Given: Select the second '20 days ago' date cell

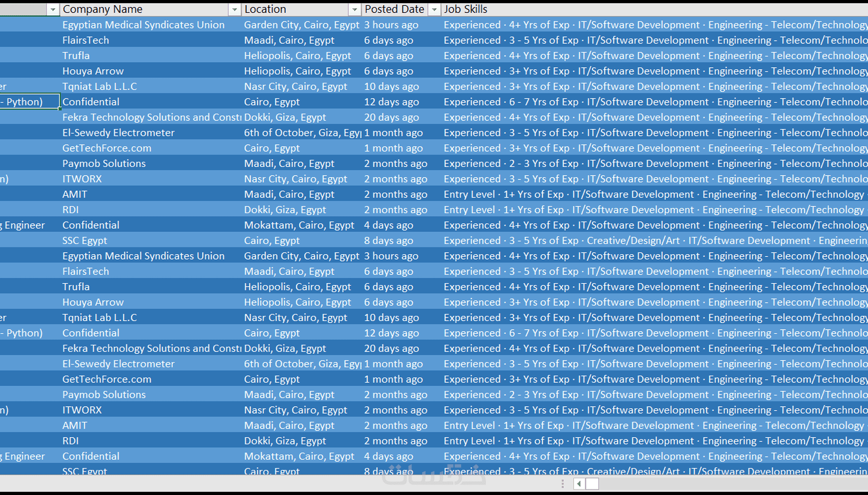Looking at the screenshot, I should click(x=401, y=348).
